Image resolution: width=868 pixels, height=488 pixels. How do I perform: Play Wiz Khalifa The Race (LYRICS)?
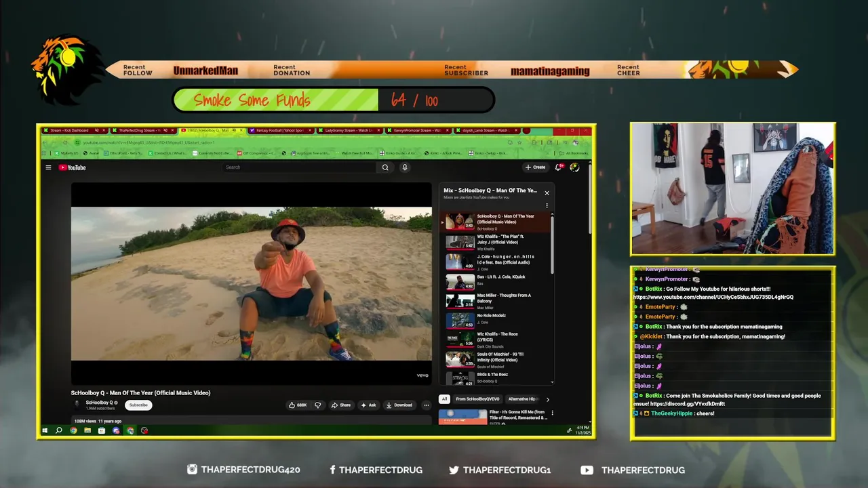(x=496, y=340)
